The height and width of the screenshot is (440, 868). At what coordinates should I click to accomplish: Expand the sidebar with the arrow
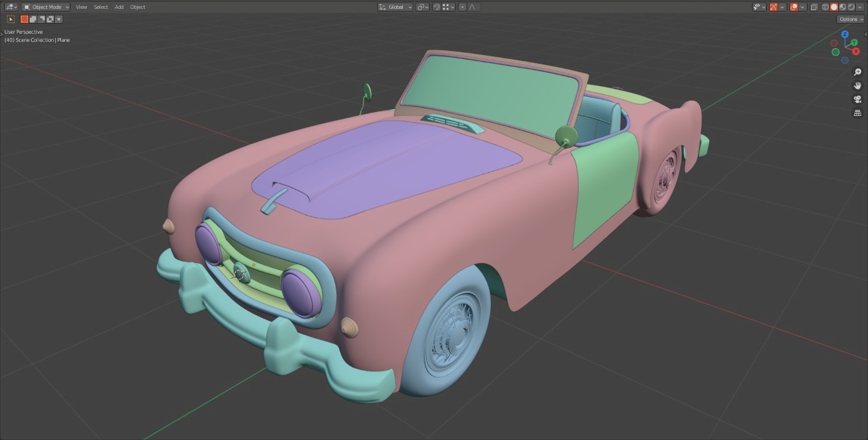click(866, 34)
